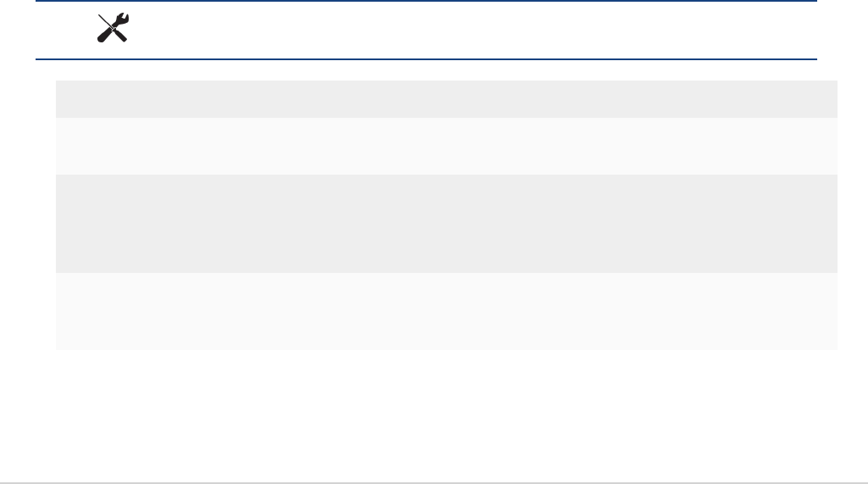Click the right end of the blank header band
868x484 pixels.
click(796, 31)
